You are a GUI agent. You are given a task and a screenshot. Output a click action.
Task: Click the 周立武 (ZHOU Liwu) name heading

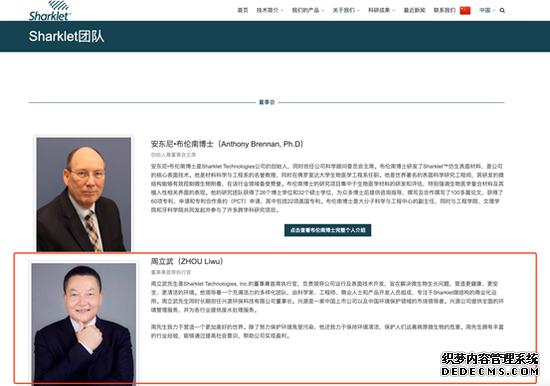[187, 261]
